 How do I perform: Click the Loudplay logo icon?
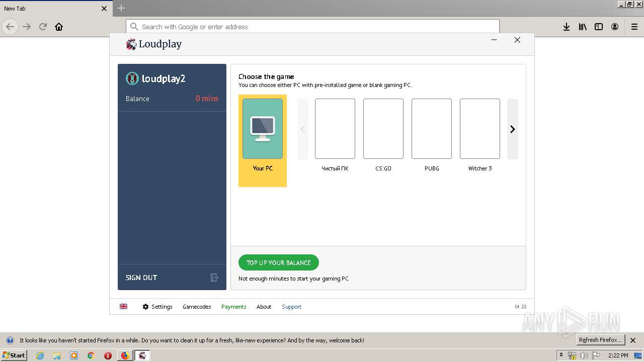pos(131,44)
